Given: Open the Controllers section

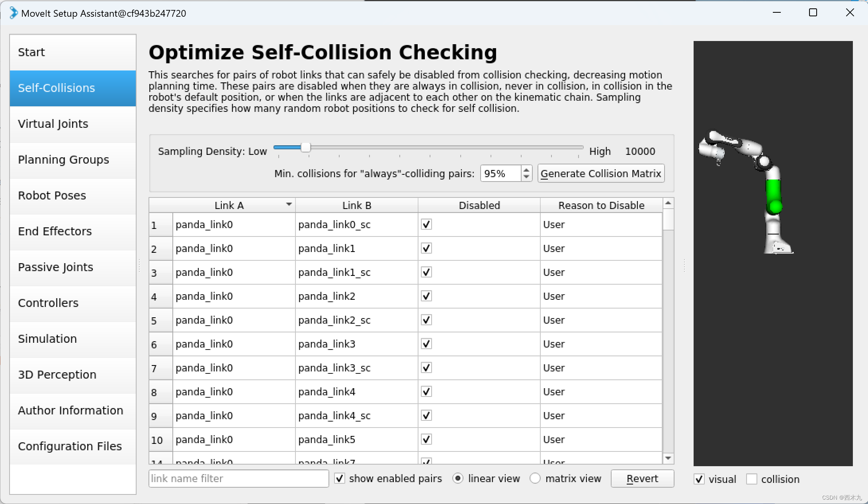Looking at the screenshot, I should click(x=73, y=303).
